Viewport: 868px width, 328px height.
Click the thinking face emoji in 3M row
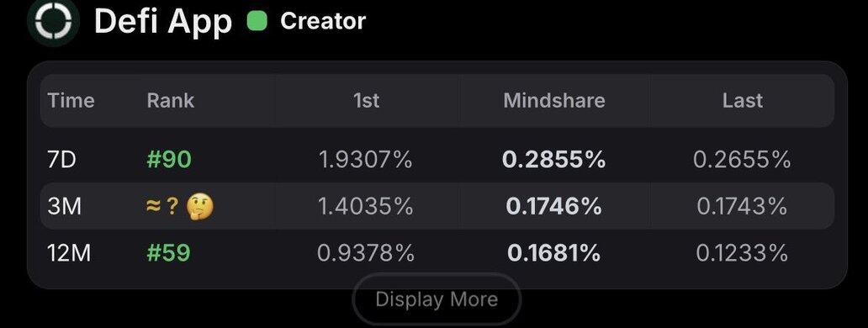click(199, 207)
